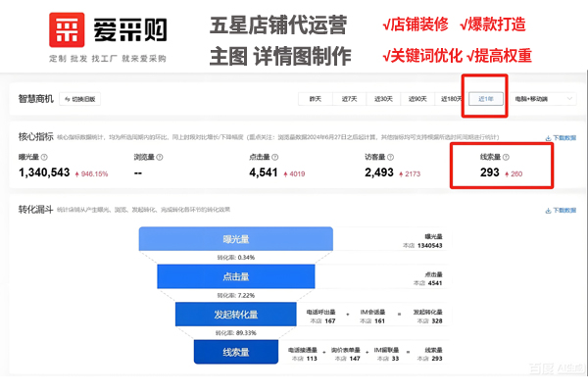The image size is (588, 392).
Task: Click the 4019 click increase indicator
Action: click(294, 174)
